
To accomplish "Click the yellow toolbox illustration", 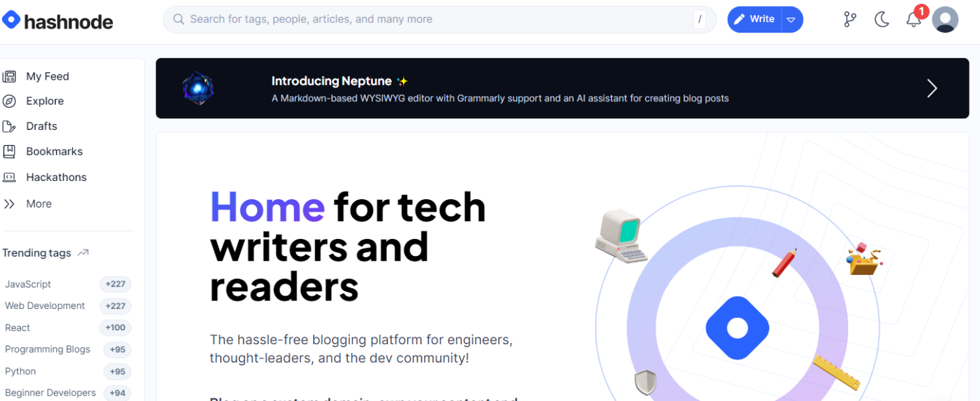I will point(864,259).
